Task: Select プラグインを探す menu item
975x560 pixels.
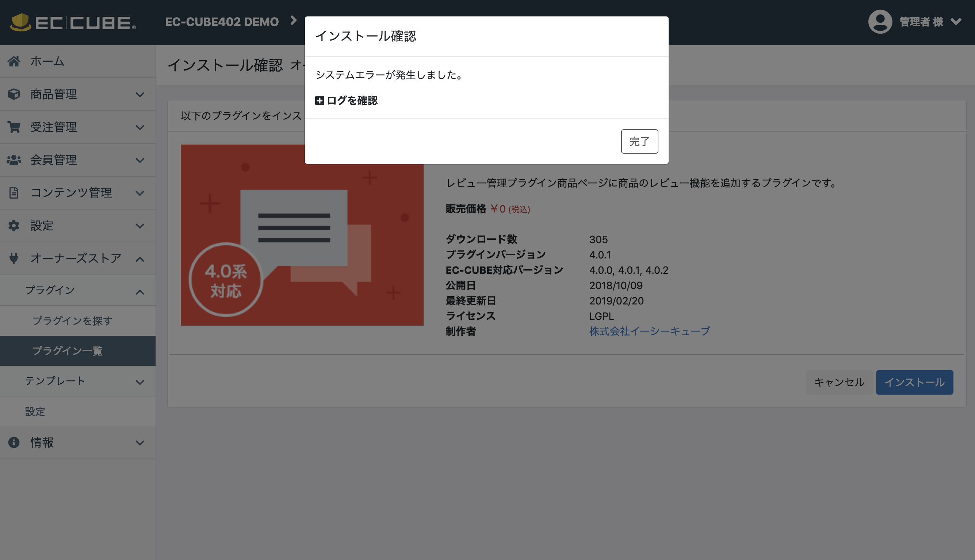Action: pyautogui.click(x=72, y=321)
